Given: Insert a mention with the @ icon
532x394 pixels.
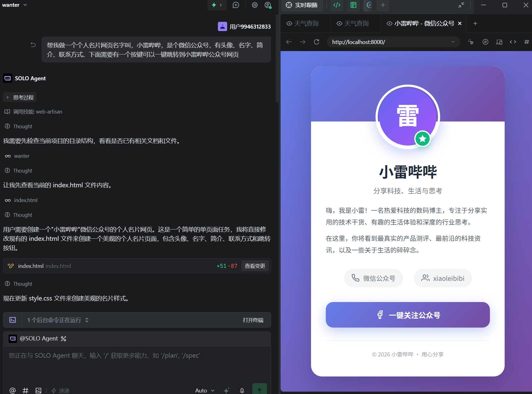Looking at the screenshot, I should (x=13, y=390).
